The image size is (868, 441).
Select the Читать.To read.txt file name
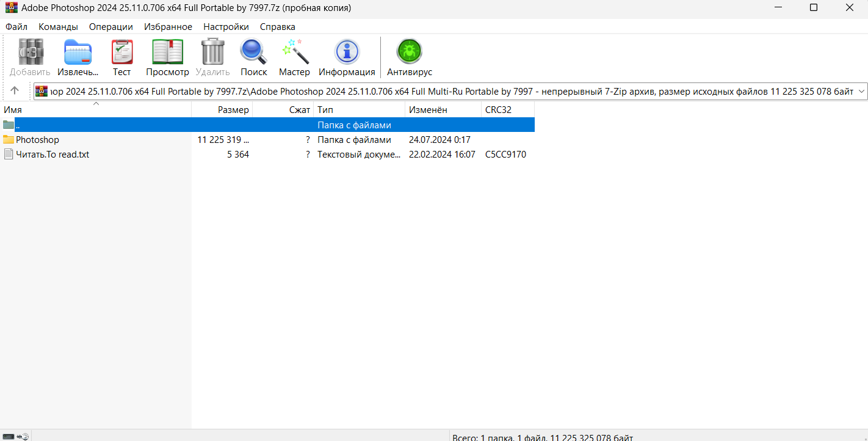[52, 155]
